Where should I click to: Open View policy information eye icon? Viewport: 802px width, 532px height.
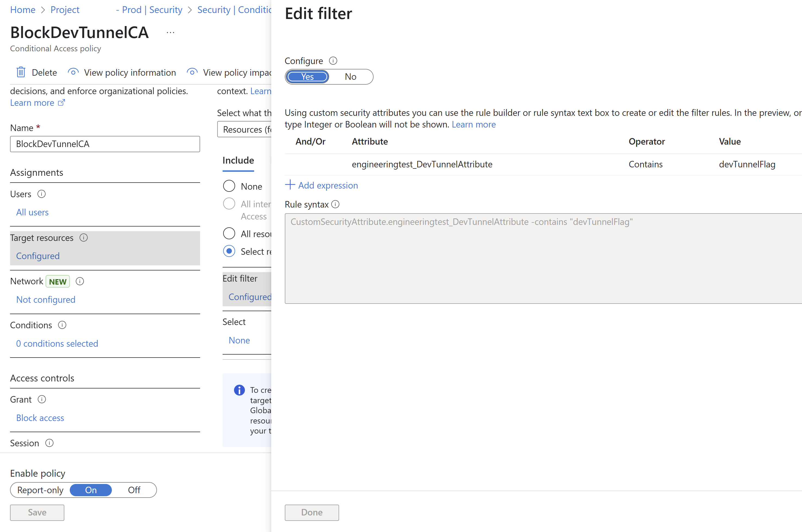coord(73,72)
